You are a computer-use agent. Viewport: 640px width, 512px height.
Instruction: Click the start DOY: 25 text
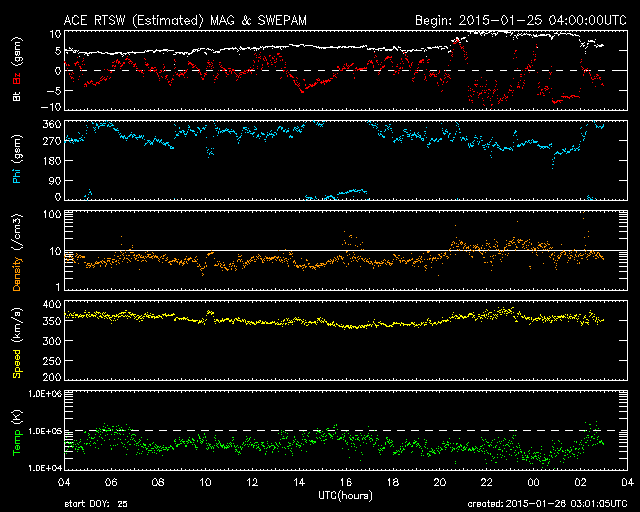point(96,504)
